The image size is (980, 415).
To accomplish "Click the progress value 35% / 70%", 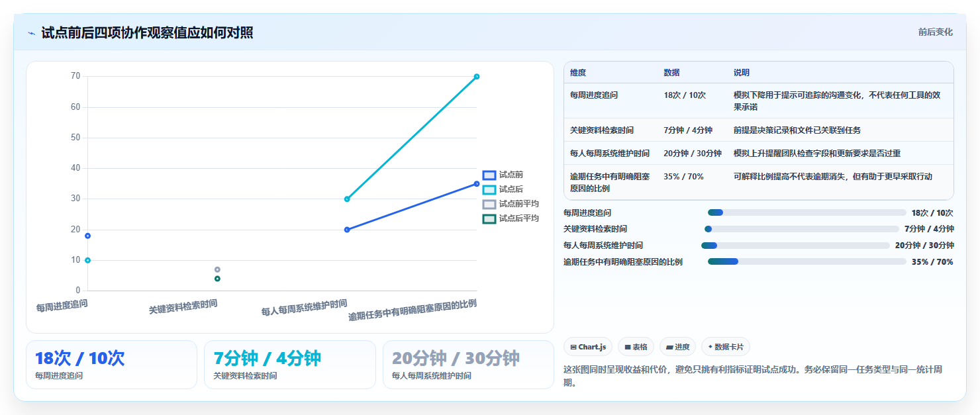I will pyautogui.click(x=932, y=262).
